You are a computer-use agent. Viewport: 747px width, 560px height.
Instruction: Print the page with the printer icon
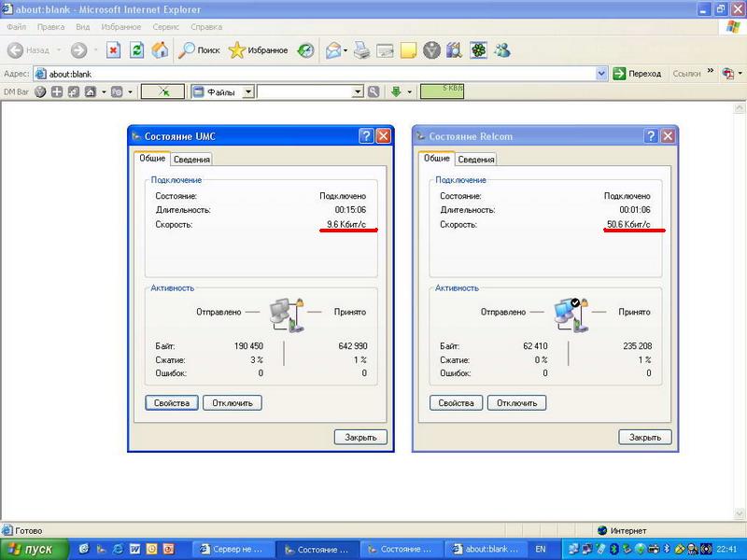pos(361,50)
